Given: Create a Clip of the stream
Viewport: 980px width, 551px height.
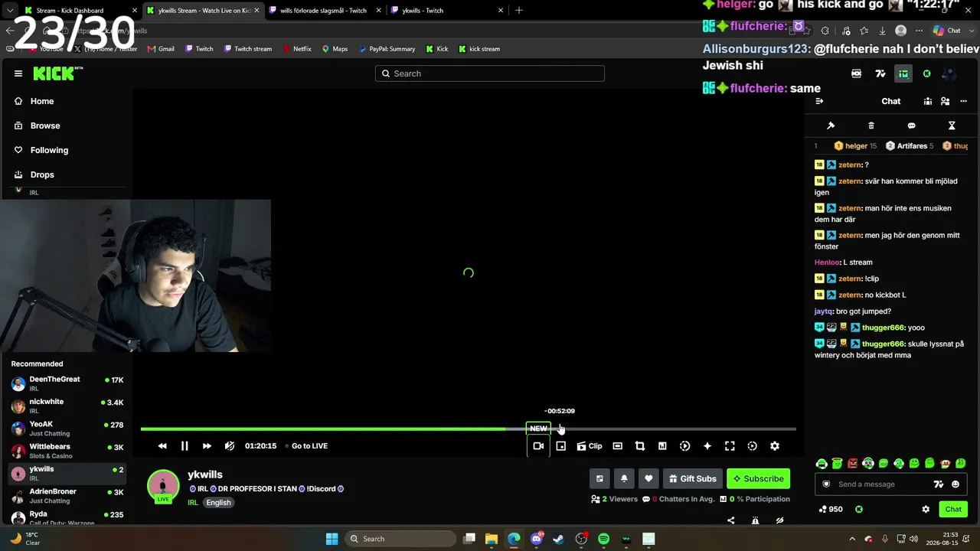Looking at the screenshot, I should coord(590,446).
